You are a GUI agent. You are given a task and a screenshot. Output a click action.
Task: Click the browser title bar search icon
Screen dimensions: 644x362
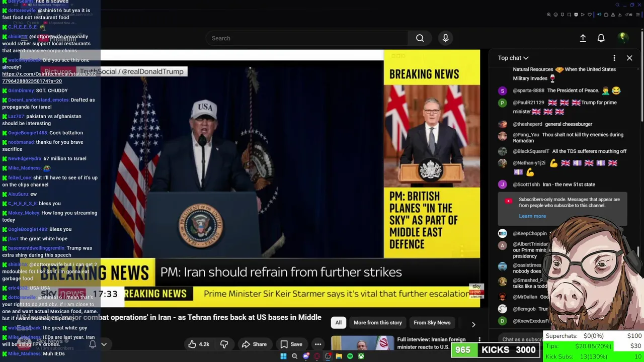click(617, 5)
